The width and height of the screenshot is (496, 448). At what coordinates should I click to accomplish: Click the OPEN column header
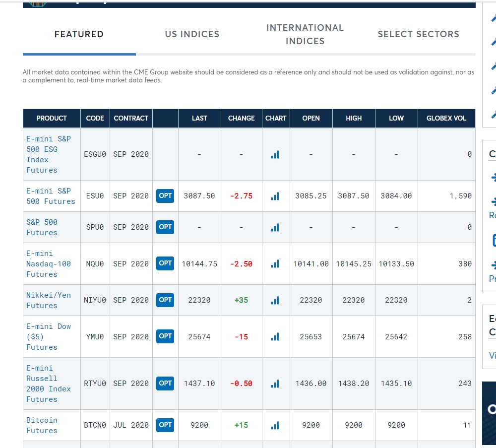coord(311,119)
